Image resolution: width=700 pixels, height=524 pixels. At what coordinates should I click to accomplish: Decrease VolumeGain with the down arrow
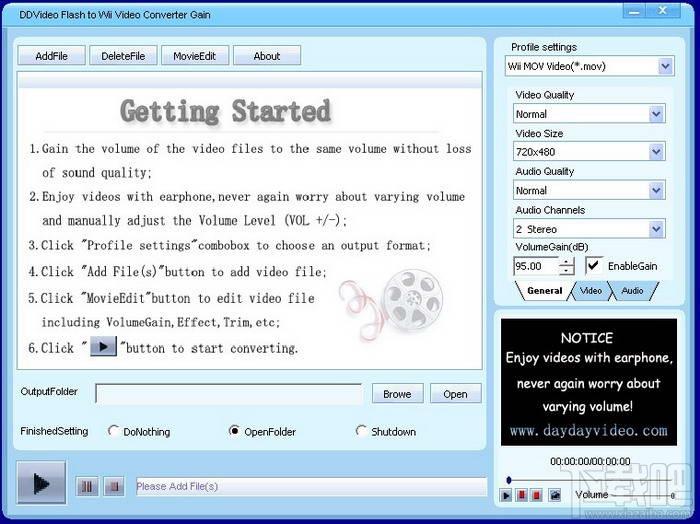(567, 270)
